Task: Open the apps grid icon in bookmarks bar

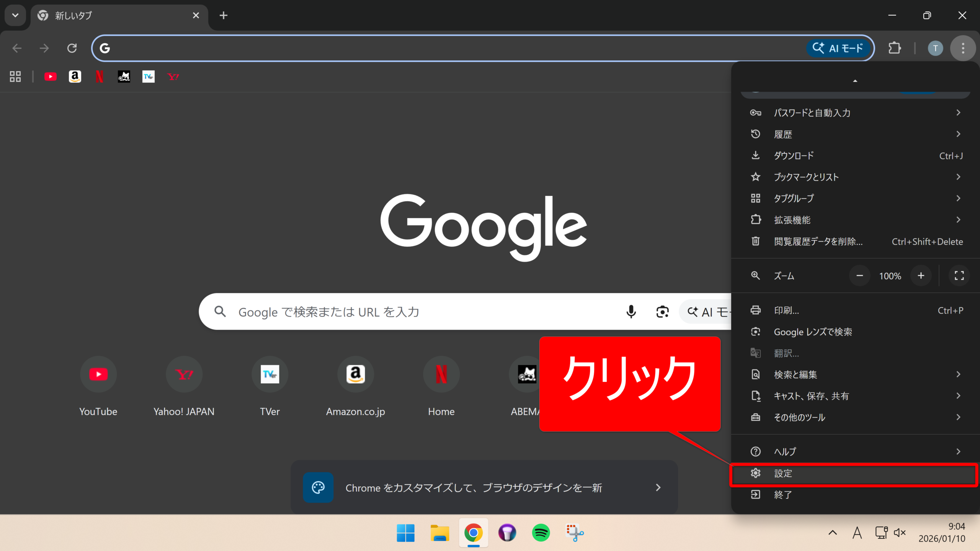Action: (x=15, y=77)
